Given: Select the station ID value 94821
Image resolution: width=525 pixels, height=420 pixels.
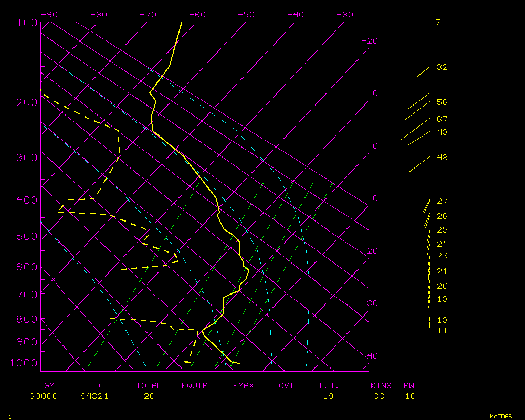Looking at the screenshot, I should 94,396.
